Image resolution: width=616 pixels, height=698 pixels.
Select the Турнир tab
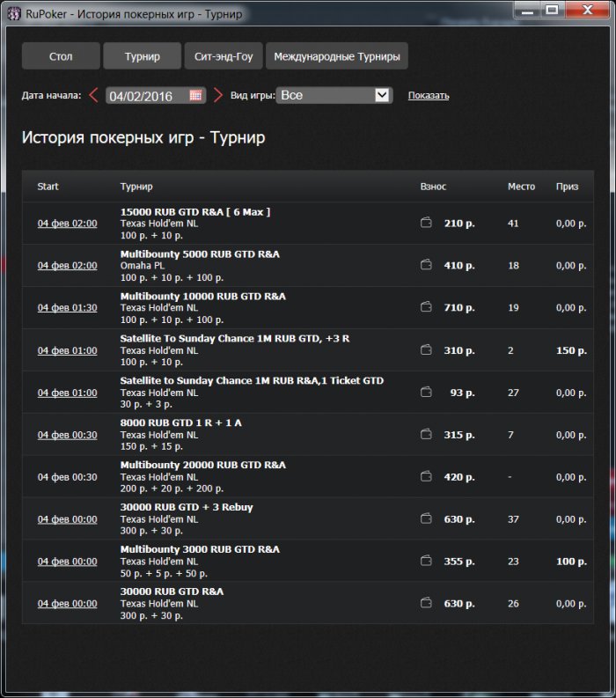coord(142,56)
